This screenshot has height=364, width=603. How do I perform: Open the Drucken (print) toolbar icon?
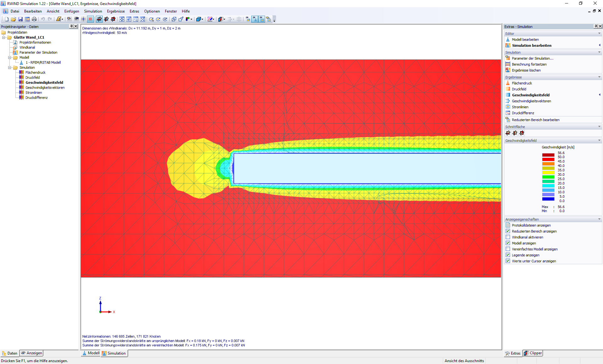[x=34, y=19]
